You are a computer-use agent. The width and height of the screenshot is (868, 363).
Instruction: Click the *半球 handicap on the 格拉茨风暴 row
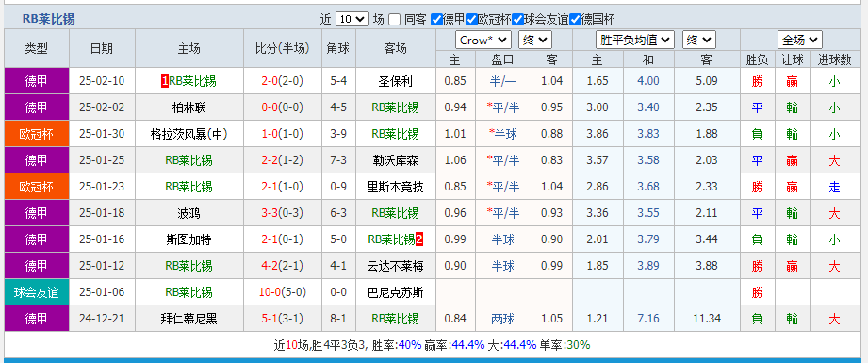click(x=502, y=134)
